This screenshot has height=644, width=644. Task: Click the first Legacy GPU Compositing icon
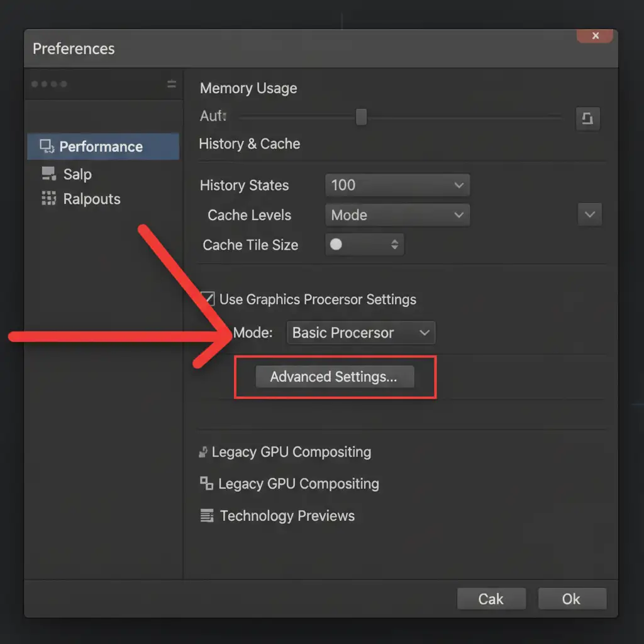[x=203, y=452]
